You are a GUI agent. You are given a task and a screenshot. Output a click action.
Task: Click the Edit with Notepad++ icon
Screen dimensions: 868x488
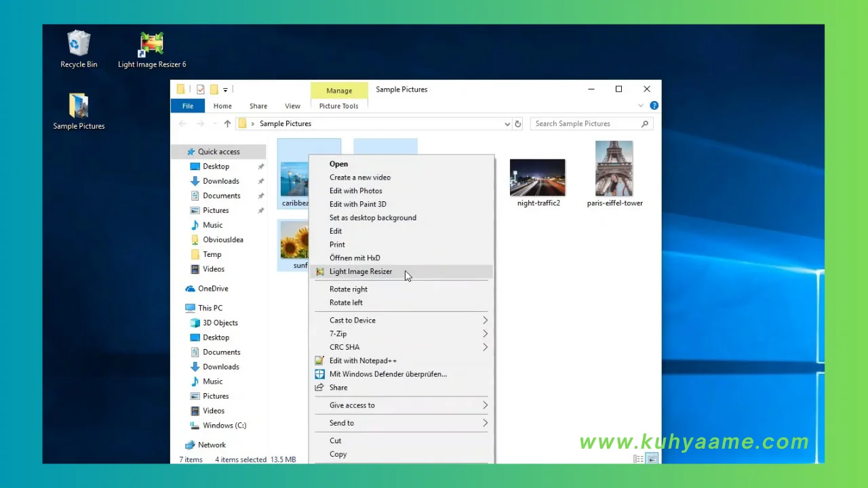320,361
